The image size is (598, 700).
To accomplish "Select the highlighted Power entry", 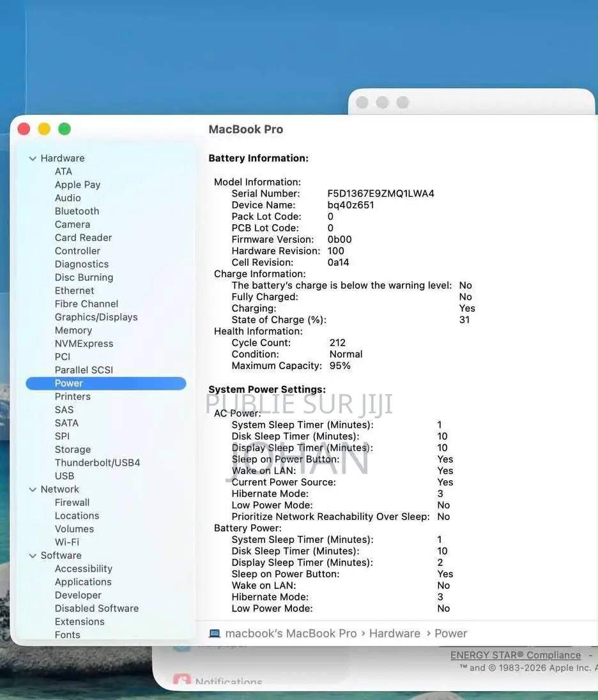I will click(x=106, y=383).
